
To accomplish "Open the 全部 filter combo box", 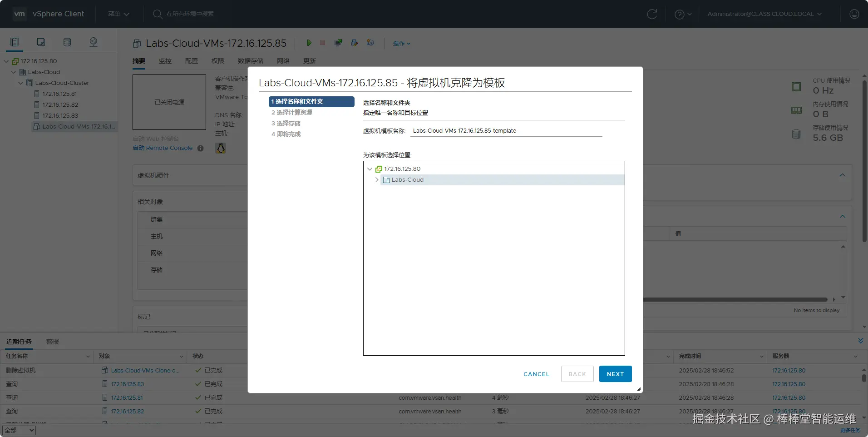I will [x=19, y=430].
